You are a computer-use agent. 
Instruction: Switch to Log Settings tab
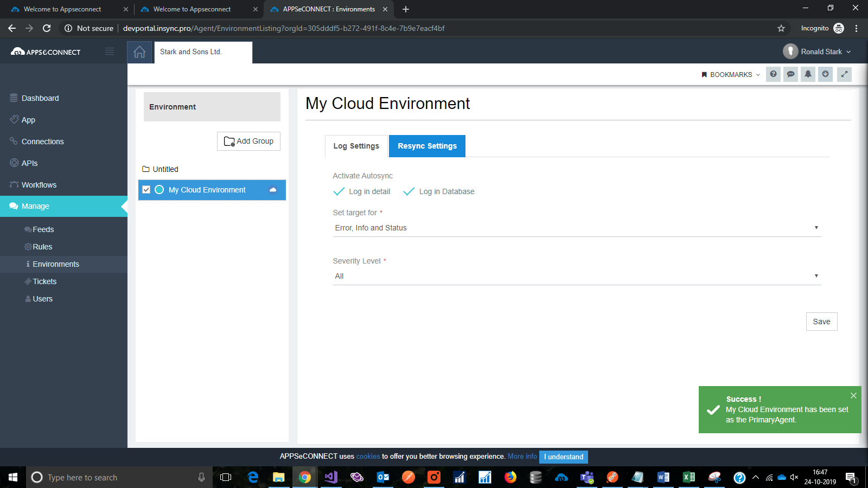tap(356, 146)
